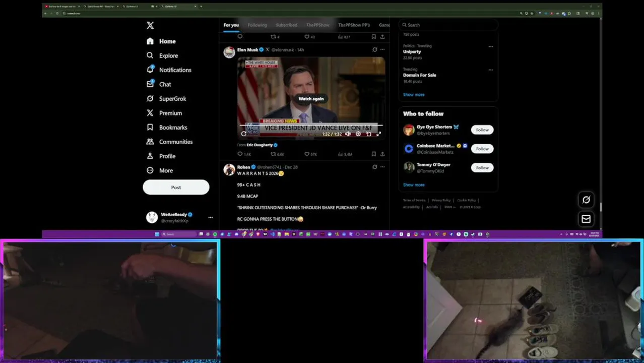Open Notifications in the sidebar
644x363 pixels.
pos(169,70)
